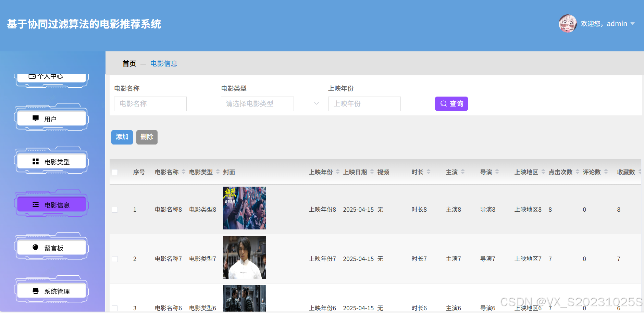Open the 电影类型 sidebar menu
Viewport: 644px width, 313px height.
pyautogui.click(x=51, y=162)
